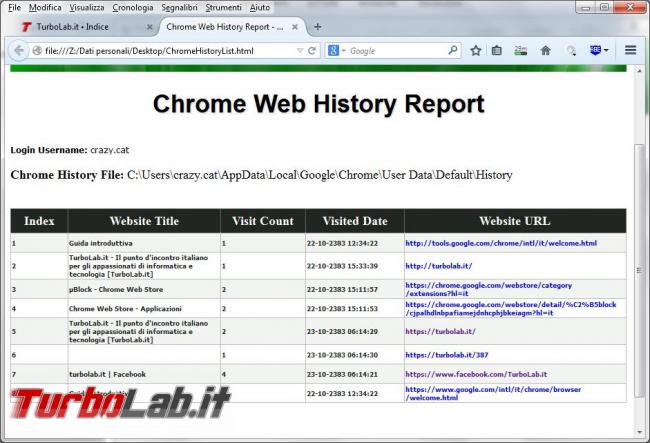
Task: Click the downloads toolbar icon
Action: (520, 51)
